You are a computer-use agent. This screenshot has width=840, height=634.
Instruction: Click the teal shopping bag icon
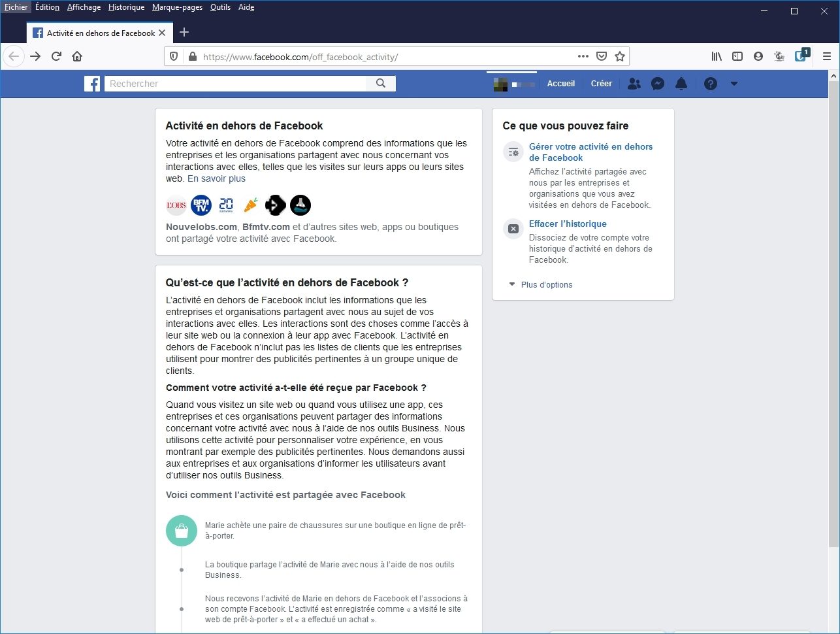[182, 531]
